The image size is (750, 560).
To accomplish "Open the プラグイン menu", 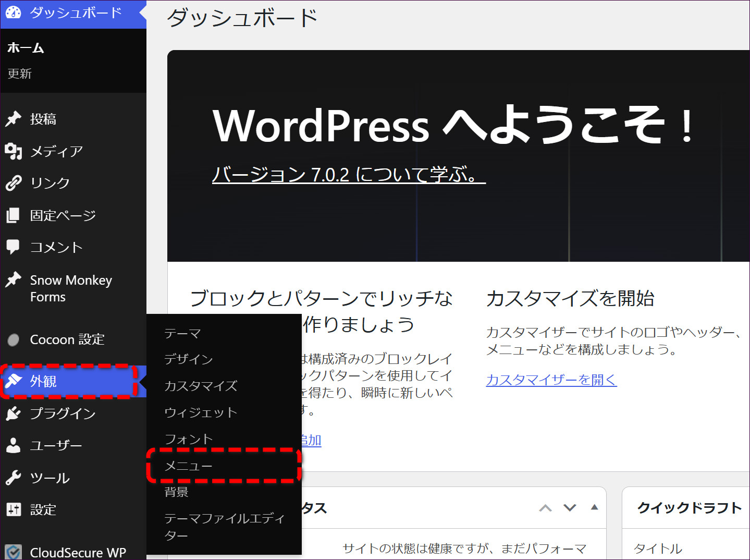I will 73,413.
